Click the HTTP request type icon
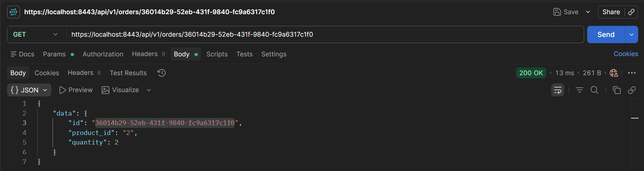 coord(14,12)
